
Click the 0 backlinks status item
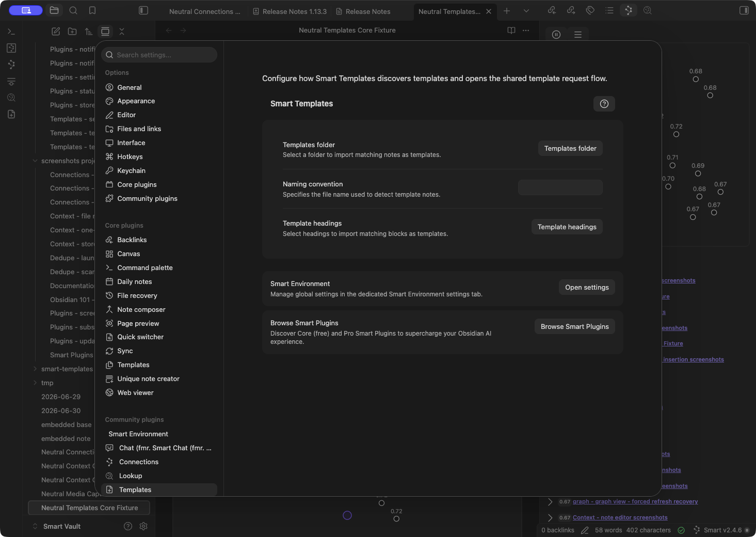(x=558, y=530)
